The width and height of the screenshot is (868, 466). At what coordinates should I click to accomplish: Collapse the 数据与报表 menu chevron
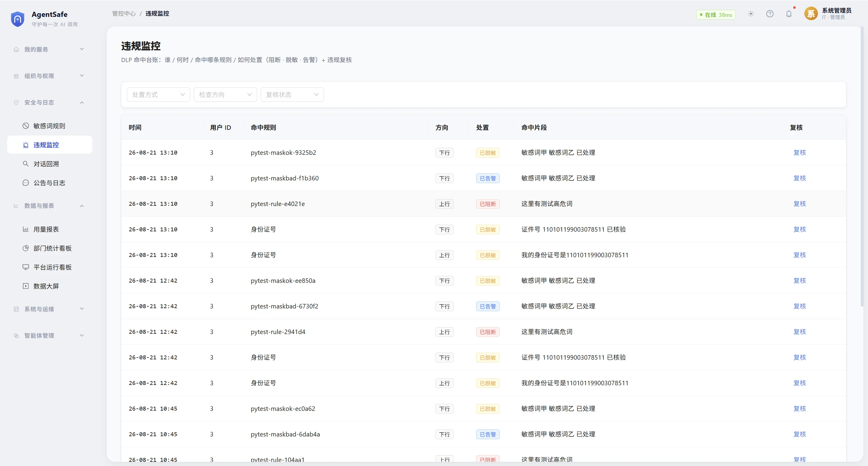[82, 206]
